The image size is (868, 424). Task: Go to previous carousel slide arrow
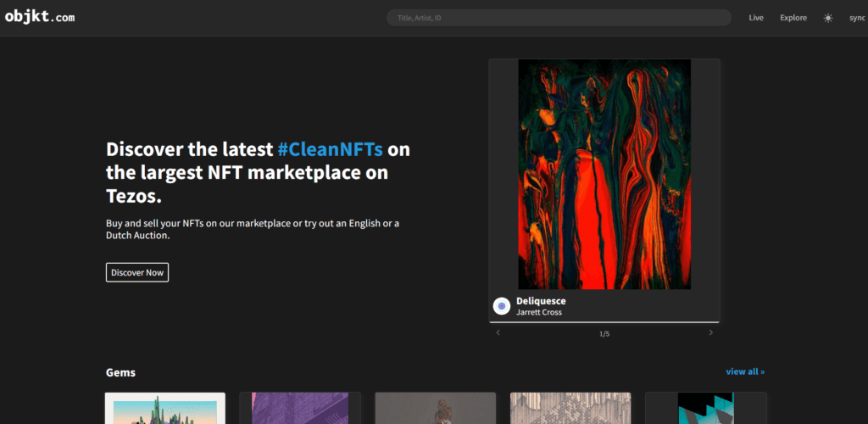coord(498,332)
